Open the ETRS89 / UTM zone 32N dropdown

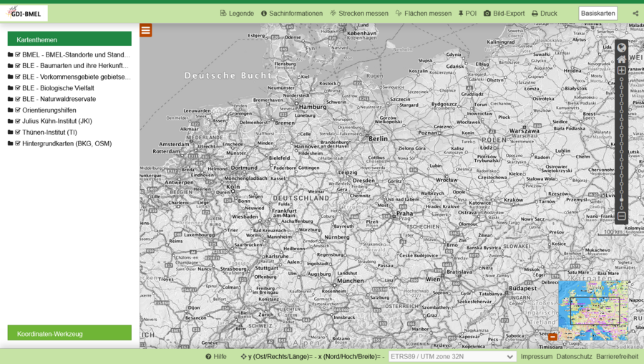[452, 357]
